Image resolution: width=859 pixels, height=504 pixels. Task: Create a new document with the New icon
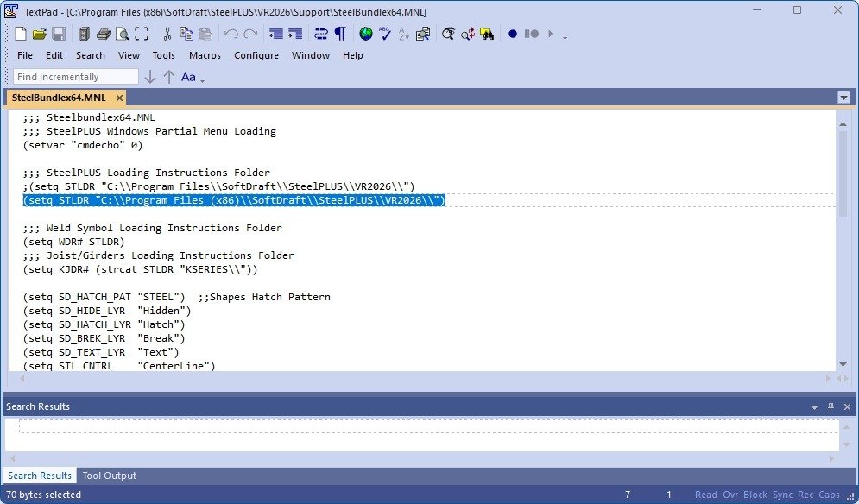point(21,34)
